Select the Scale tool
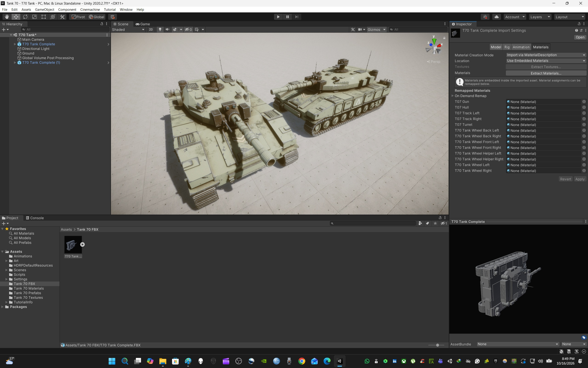This screenshot has width=588, height=368. pos(34,17)
